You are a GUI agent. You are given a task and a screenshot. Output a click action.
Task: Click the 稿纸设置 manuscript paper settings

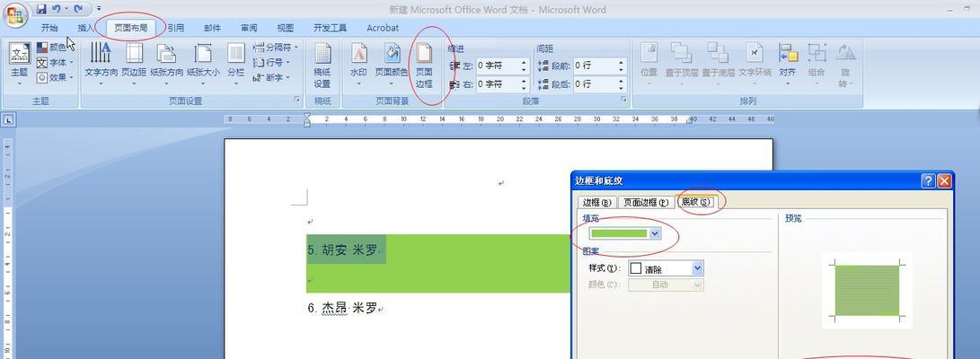tap(322, 65)
